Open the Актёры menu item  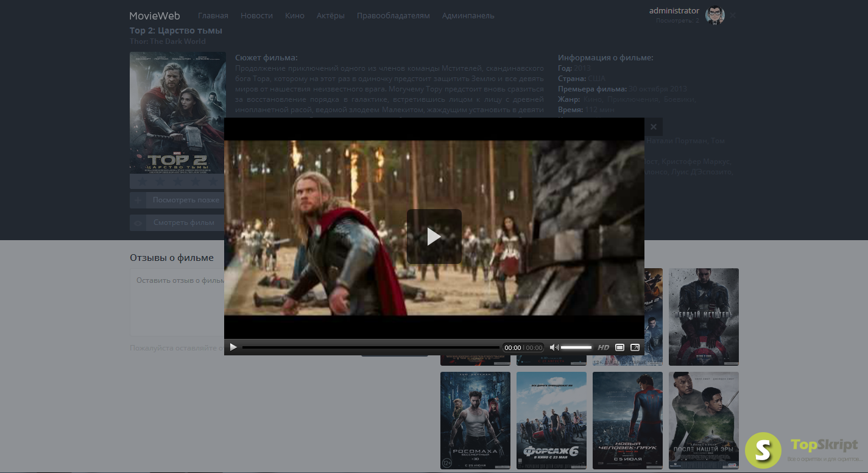click(331, 16)
